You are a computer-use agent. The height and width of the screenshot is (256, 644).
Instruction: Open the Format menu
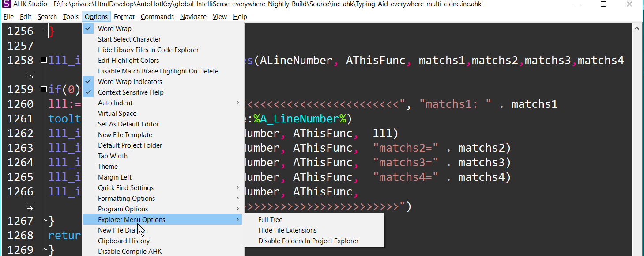click(x=124, y=17)
